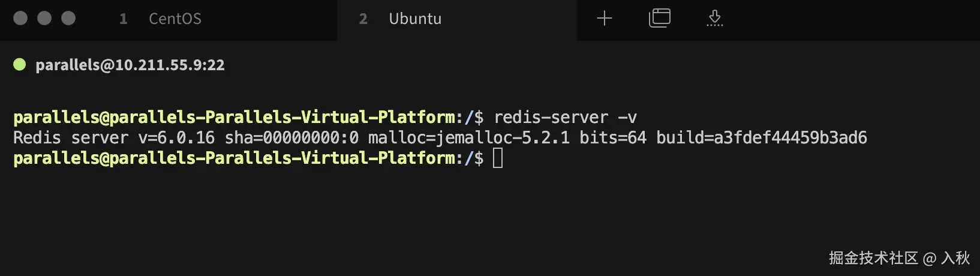Click the parallels@10.211.55.9:22 host label

click(130, 65)
